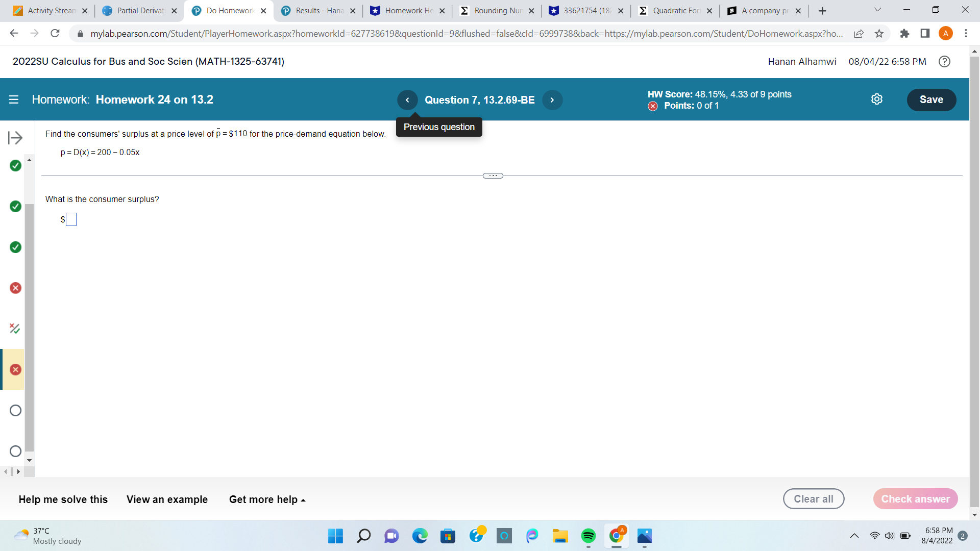Select the highlighted incorrect question in sidebar

(15, 369)
